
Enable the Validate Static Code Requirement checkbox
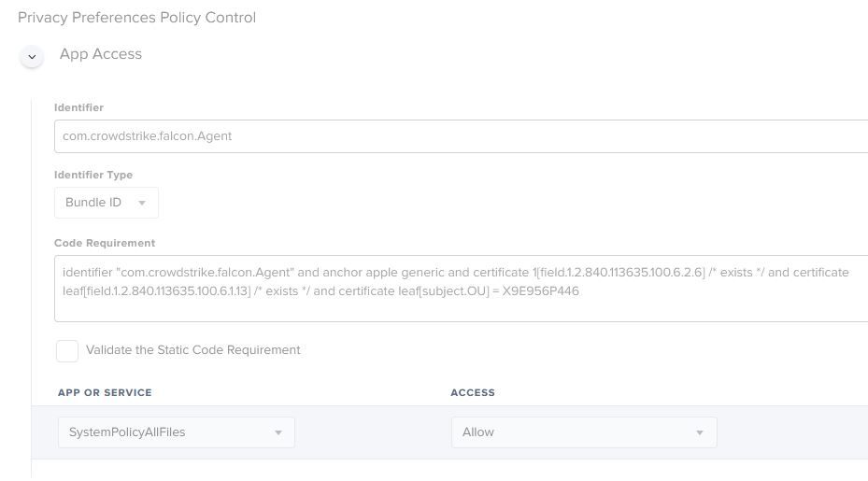click(67, 351)
